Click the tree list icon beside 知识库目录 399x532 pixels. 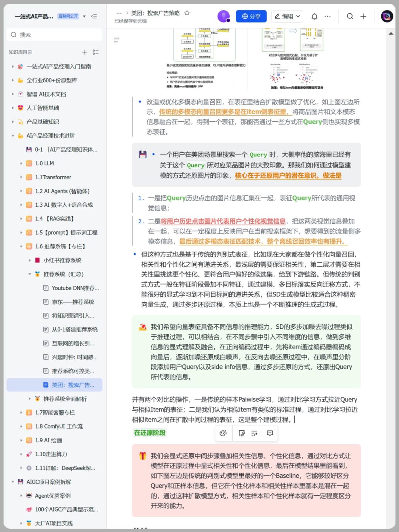pyautogui.click(x=96, y=52)
